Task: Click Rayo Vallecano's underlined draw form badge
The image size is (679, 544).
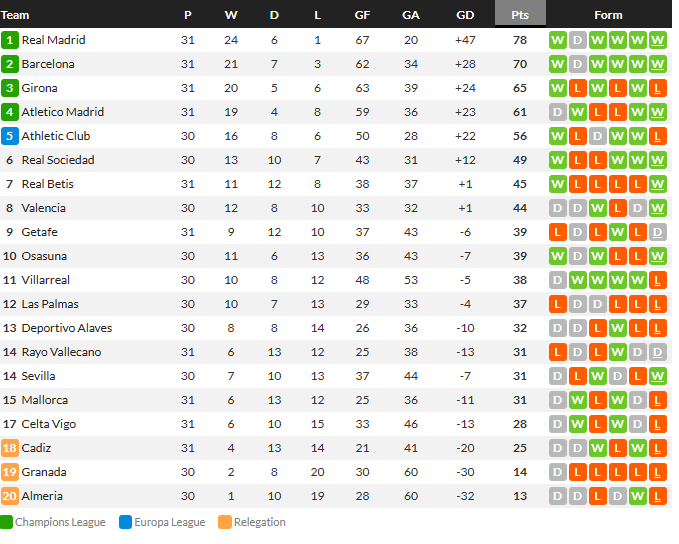Action: point(657,352)
